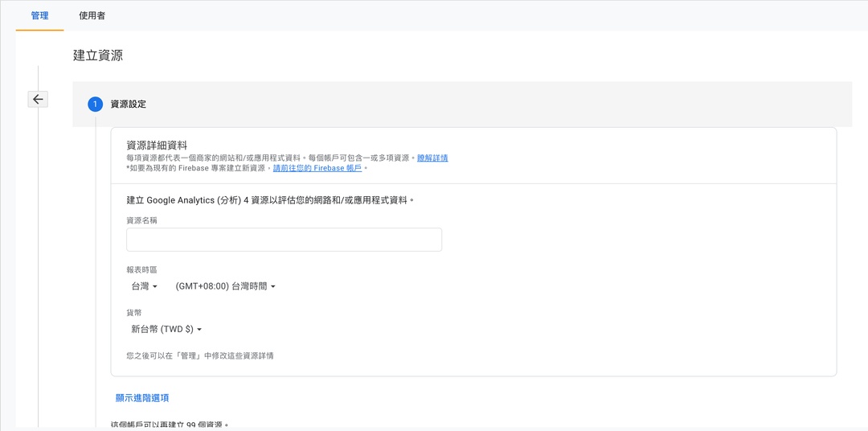
Task: Open the 瞭解詳情 link
Action: (x=432, y=158)
